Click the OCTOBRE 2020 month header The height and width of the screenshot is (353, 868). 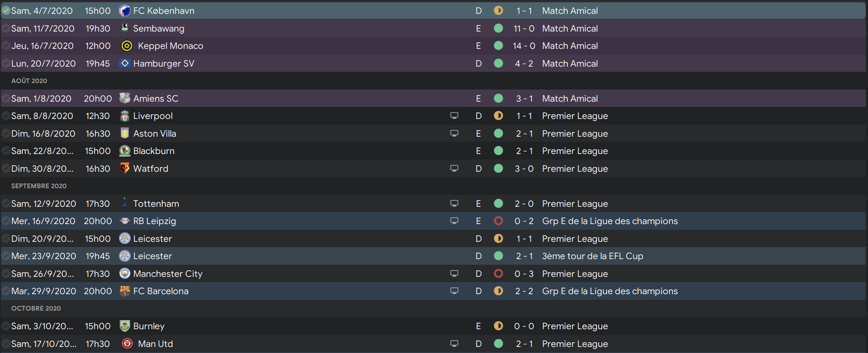click(36, 308)
